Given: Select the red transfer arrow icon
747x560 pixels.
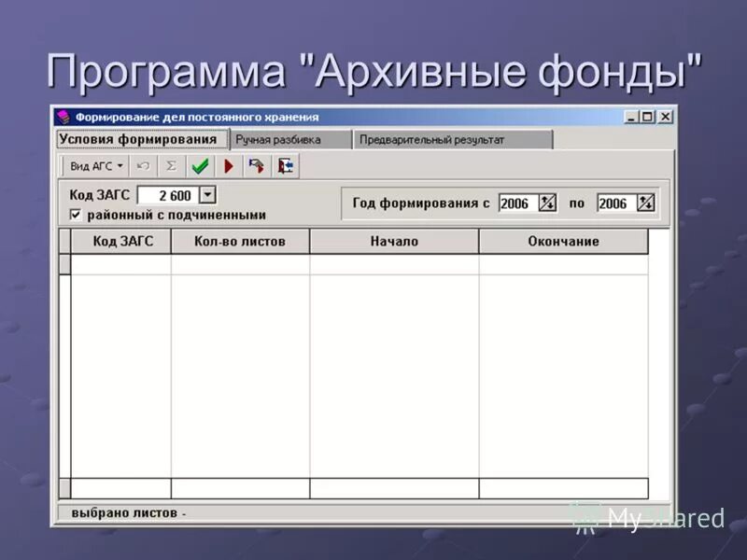Looking at the screenshot, I should [x=258, y=166].
